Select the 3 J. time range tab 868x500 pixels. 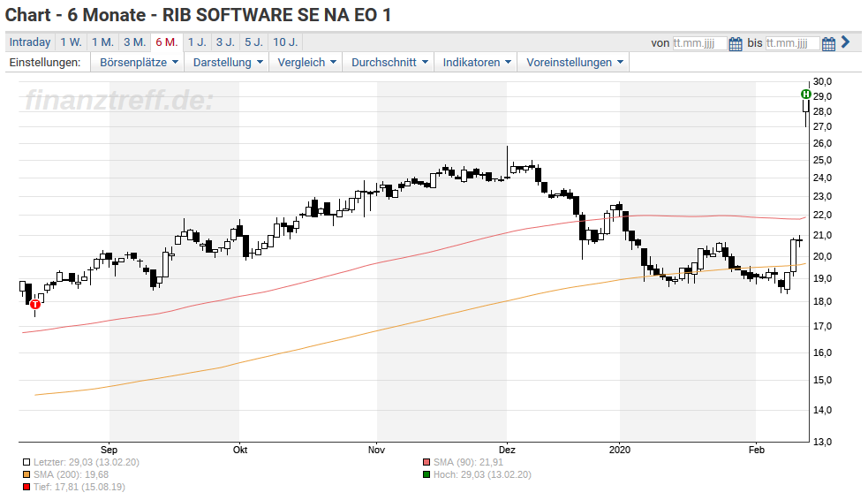click(x=225, y=42)
